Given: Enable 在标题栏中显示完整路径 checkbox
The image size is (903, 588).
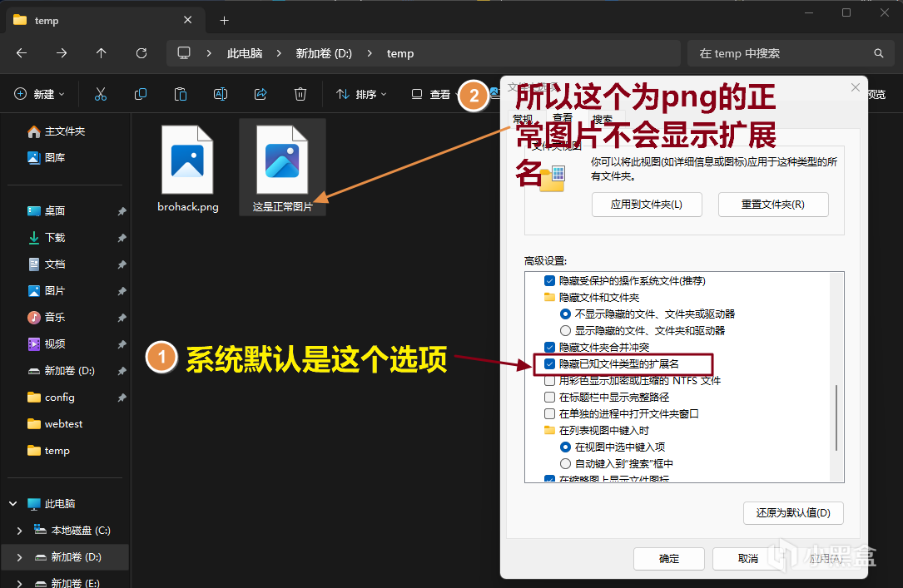Looking at the screenshot, I should tap(549, 397).
